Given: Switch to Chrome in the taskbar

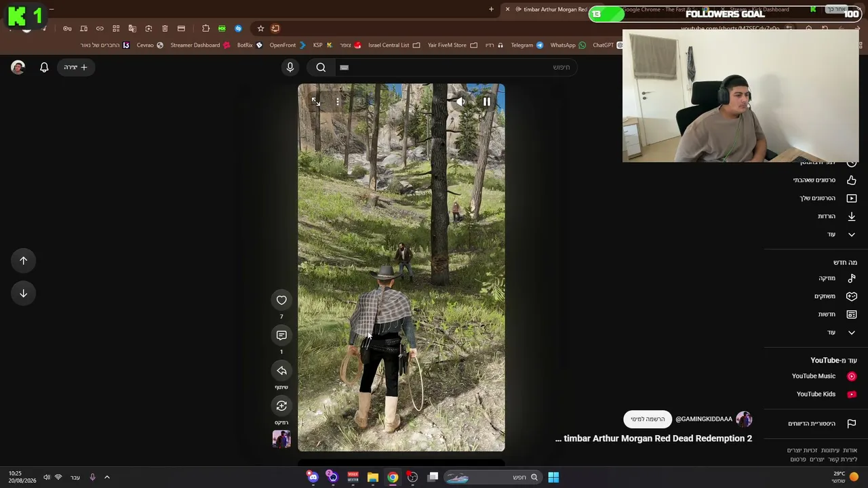Looking at the screenshot, I should pos(393,477).
